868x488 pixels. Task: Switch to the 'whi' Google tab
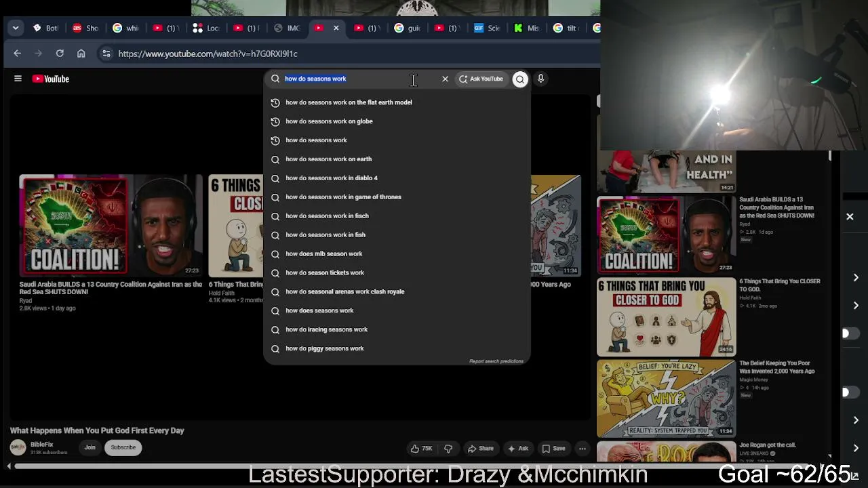pyautogui.click(x=125, y=28)
